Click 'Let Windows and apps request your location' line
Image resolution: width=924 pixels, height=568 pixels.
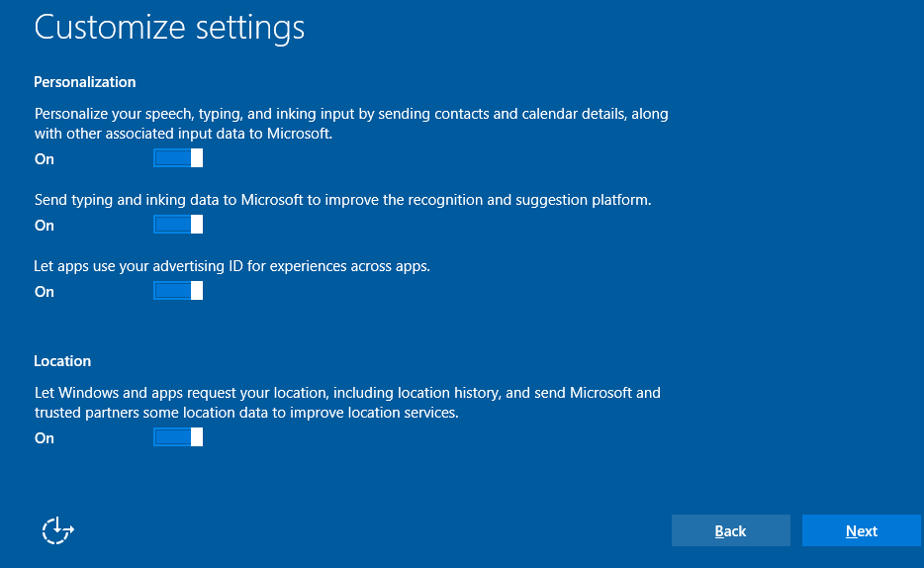[347, 393]
